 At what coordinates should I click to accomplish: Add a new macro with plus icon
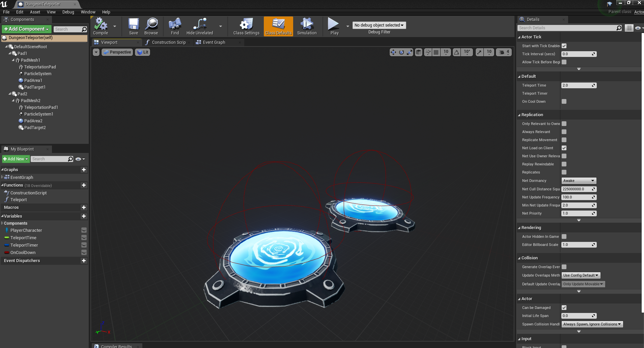(x=84, y=208)
